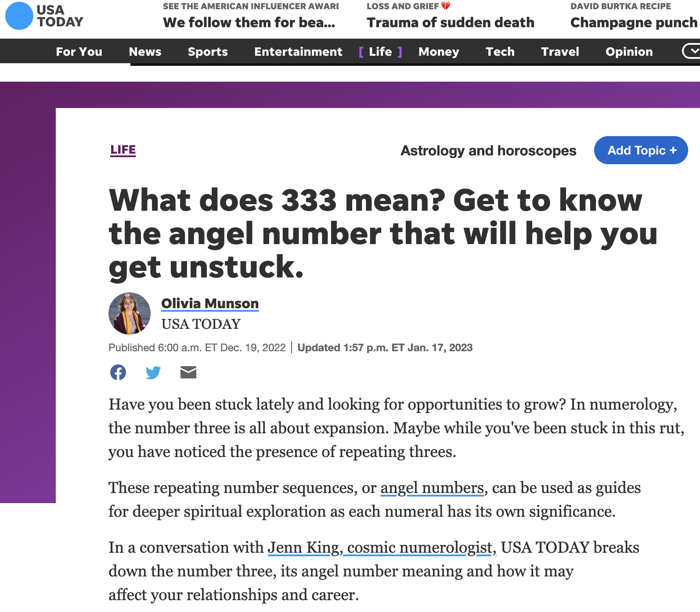Open Olivia Munson's author page
The height and width of the screenshot is (612, 700).
(210, 303)
